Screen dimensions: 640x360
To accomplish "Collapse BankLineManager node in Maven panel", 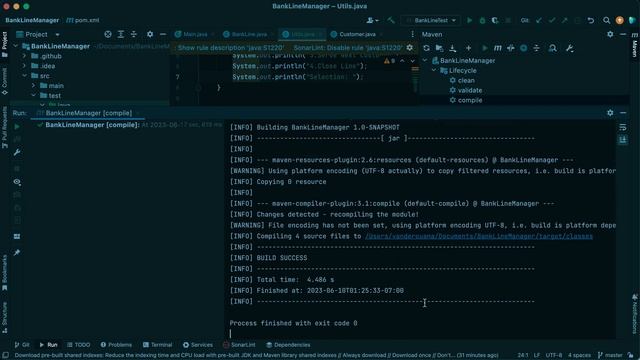I will [425, 60].
